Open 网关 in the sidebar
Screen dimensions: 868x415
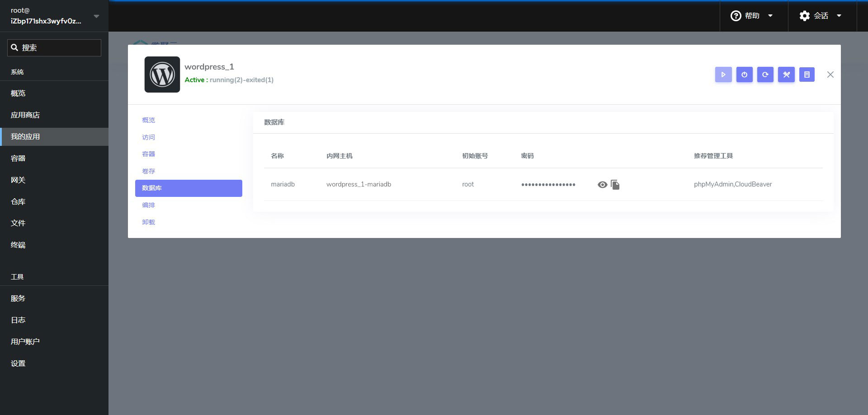[54, 180]
